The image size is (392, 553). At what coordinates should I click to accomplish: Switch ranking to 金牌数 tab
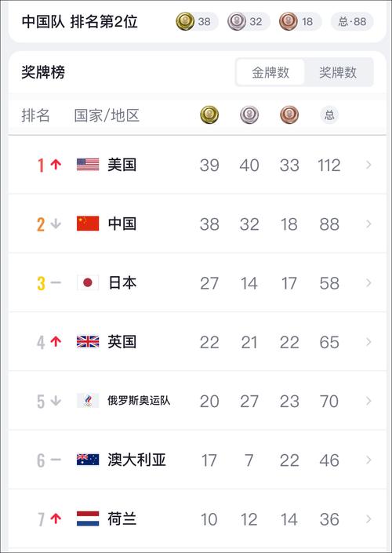coord(270,72)
